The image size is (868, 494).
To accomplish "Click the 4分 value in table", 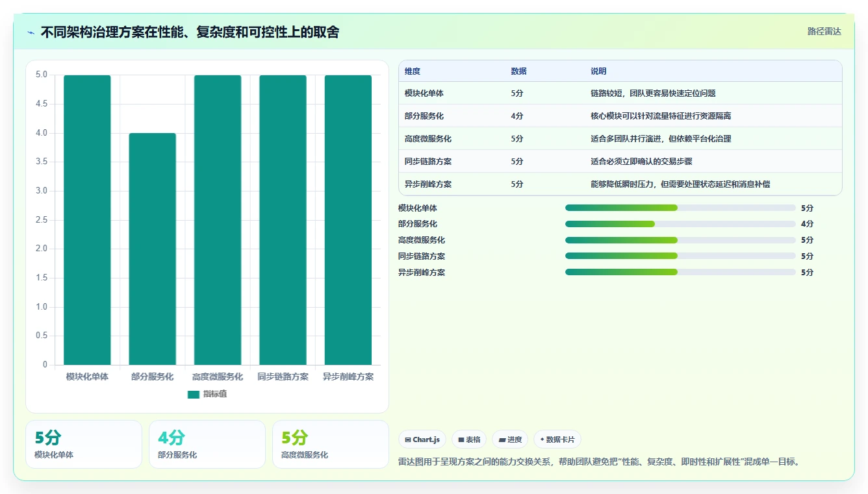I will click(x=517, y=116).
